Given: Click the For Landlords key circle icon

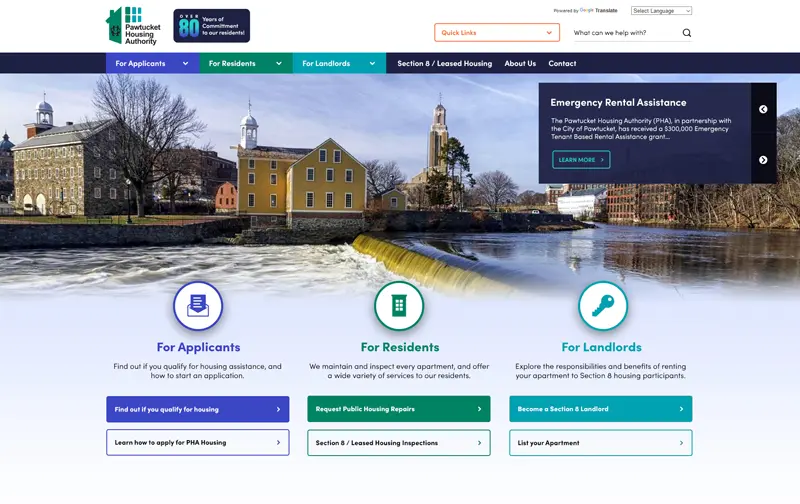Looking at the screenshot, I should pos(603,306).
